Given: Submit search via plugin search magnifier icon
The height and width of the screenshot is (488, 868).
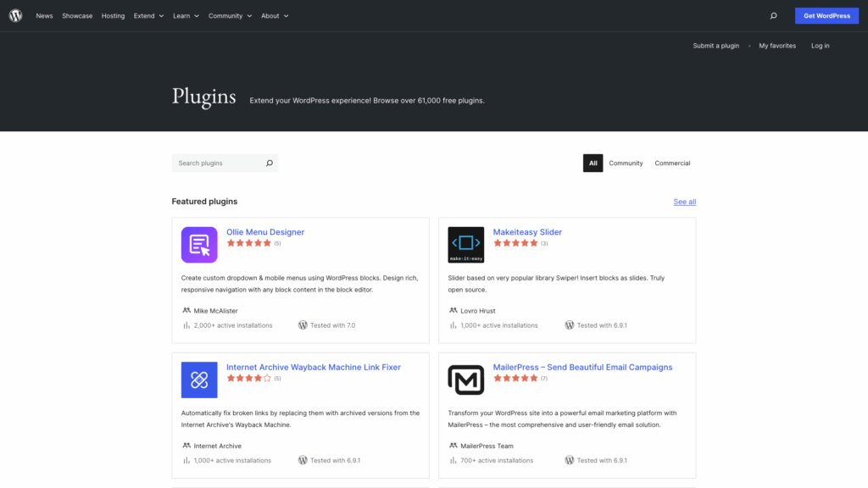Looking at the screenshot, I should coord(270,164).
